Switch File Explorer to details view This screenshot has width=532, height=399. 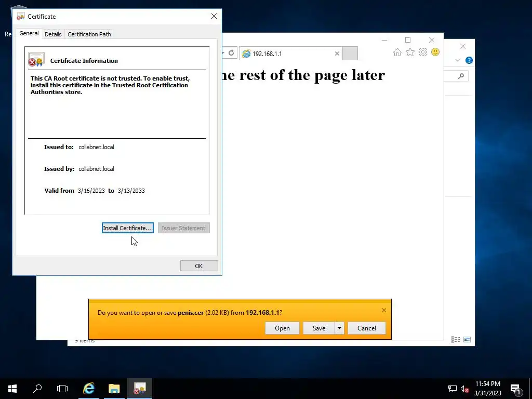click(456, 340)
